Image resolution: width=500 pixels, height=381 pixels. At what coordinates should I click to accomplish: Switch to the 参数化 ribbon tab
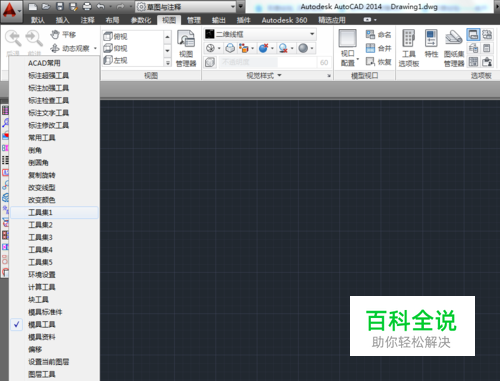click(141, 20)
